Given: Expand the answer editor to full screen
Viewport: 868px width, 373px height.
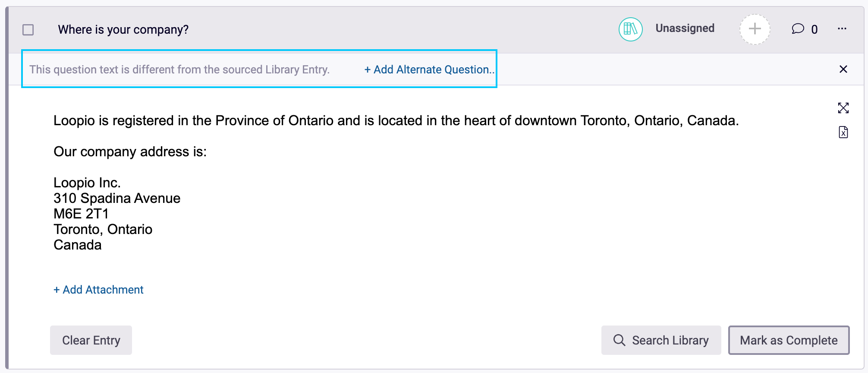Looking at the screenshot, I should (x=843, y=108).
